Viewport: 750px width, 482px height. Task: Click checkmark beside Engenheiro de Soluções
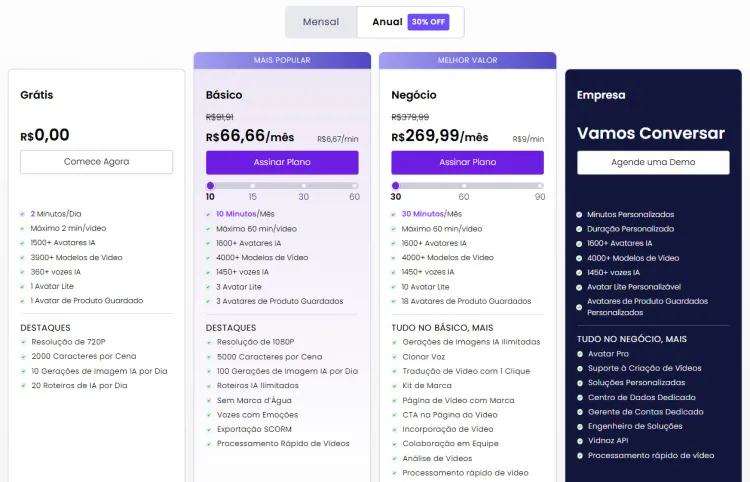(580, 427)
